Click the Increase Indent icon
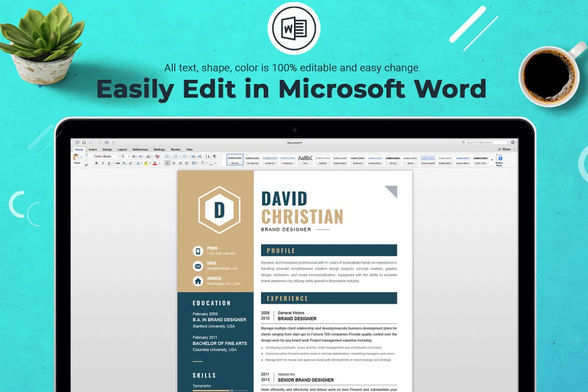Viewport: 588px width, 392px height. [200, 156]
